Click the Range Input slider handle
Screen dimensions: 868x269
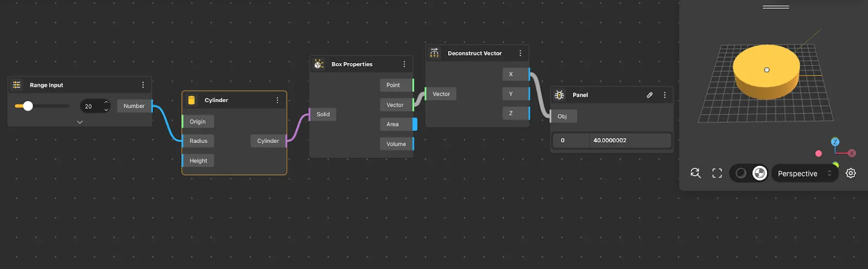(28, 106)
